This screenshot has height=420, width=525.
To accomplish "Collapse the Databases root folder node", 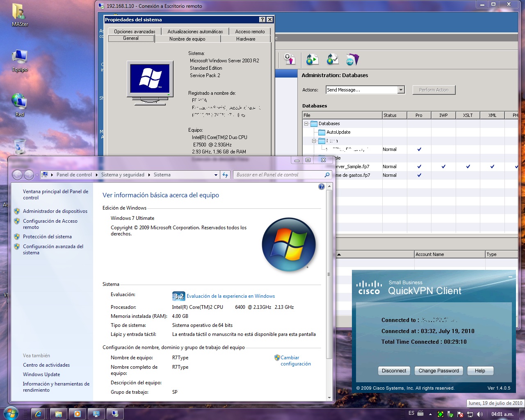I will 306,123.
